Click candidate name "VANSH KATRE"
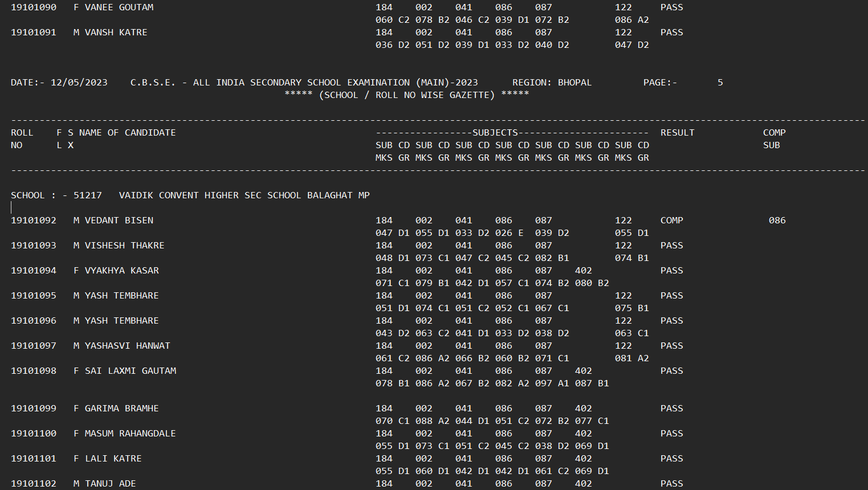 pyautogui.click(x=116, y=32)
